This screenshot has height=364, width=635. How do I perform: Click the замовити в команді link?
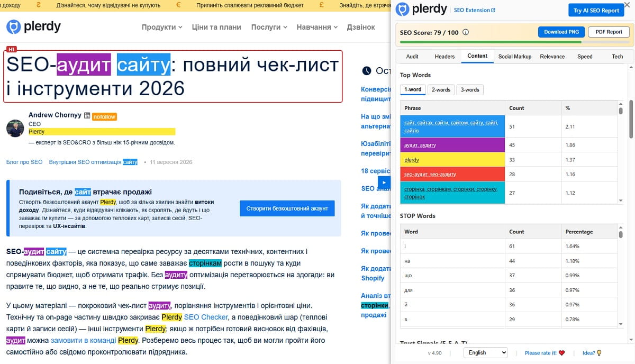(x=83, y=340)
